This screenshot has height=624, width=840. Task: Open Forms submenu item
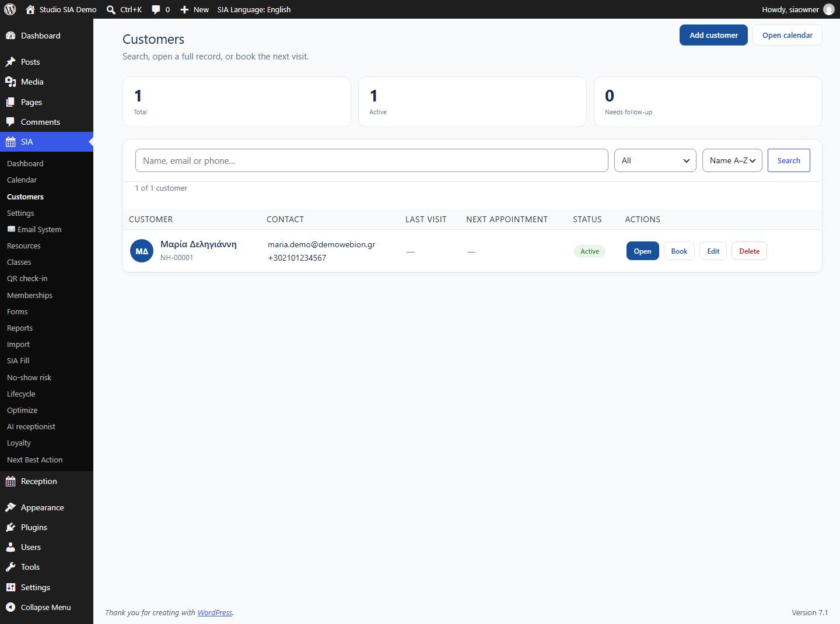[x=17, y=311]
